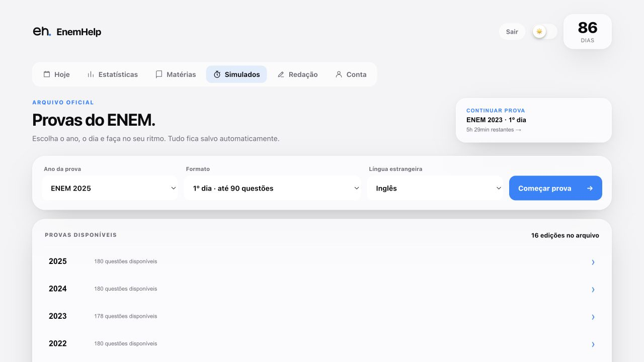The width and height of the screenshot is (644, 362).
Task: Click the 2023 year label
Action: 58,316
